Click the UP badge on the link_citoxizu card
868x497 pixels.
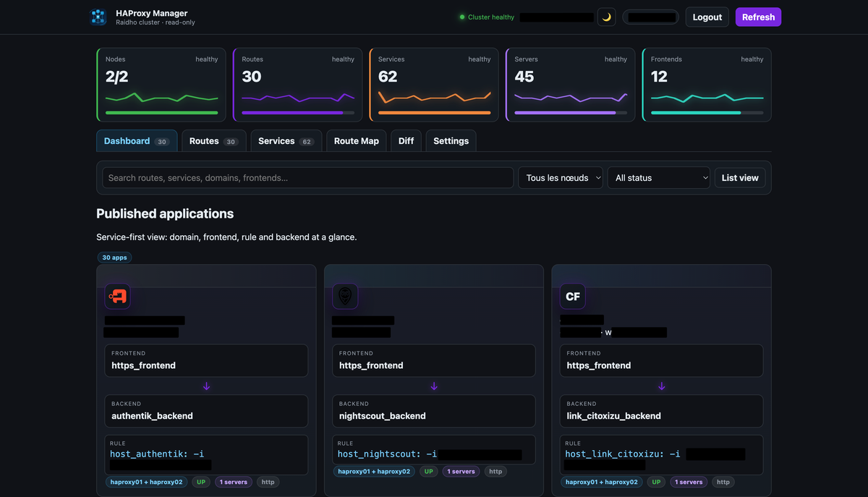(x=656, y=482)
